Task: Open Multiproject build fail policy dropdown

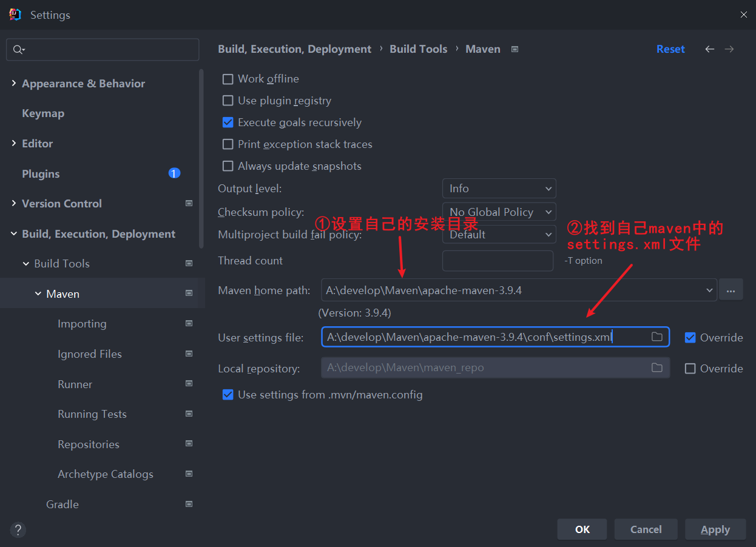Action: (x=499, y=235)
